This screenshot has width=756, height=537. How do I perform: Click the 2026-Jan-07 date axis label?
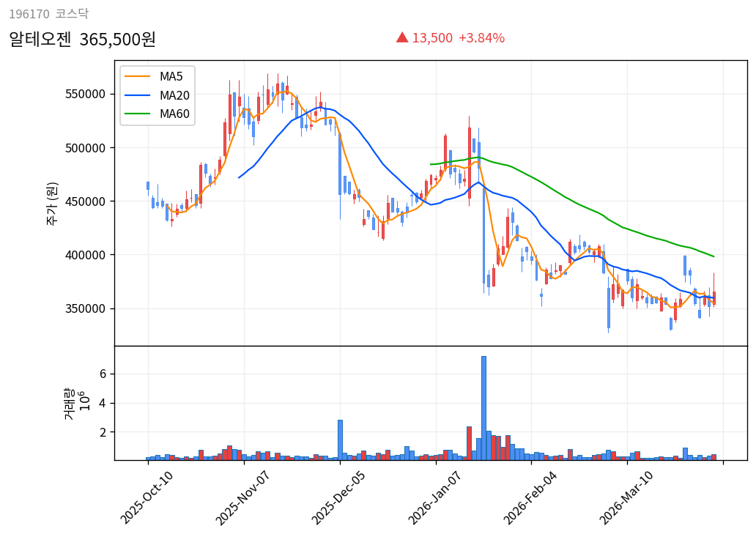tap(435, 497)
